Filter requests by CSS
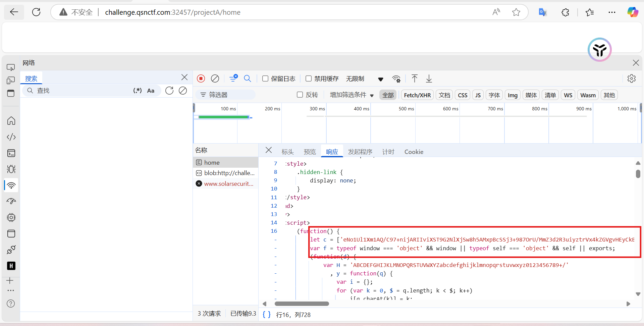This screenshot has height=326, width=644. 463,95
